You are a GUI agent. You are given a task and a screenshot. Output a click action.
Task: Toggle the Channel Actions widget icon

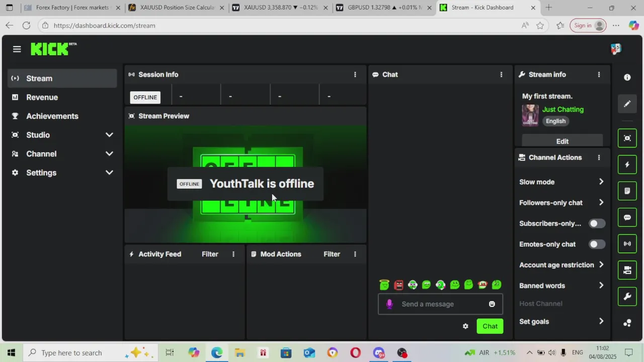point(627,270)
